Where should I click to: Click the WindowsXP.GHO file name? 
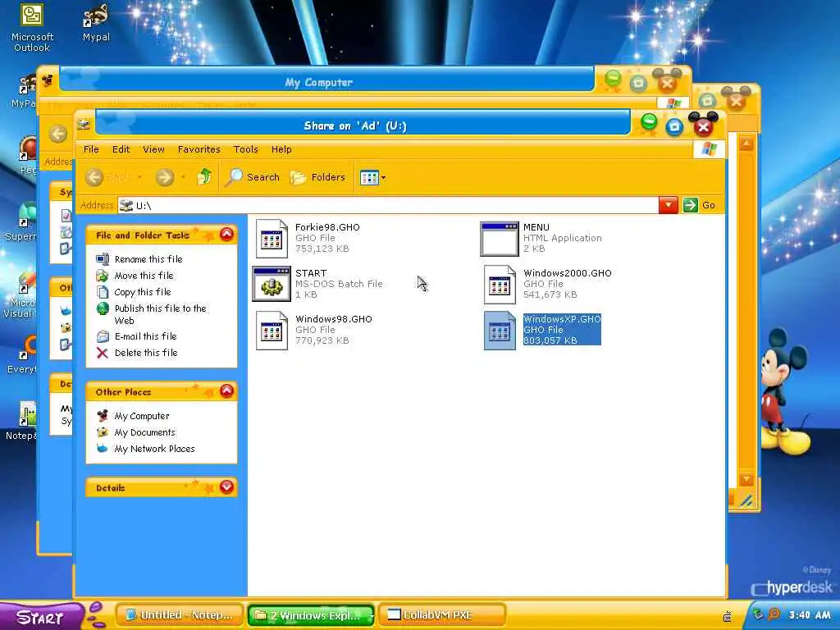pos(562,319)
